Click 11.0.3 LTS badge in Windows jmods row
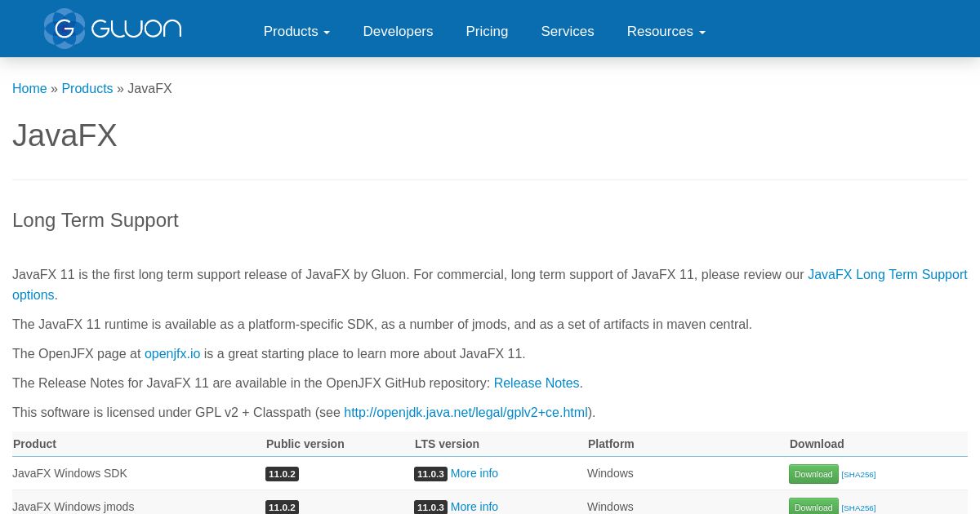The image size is (980, 514). 430,507
